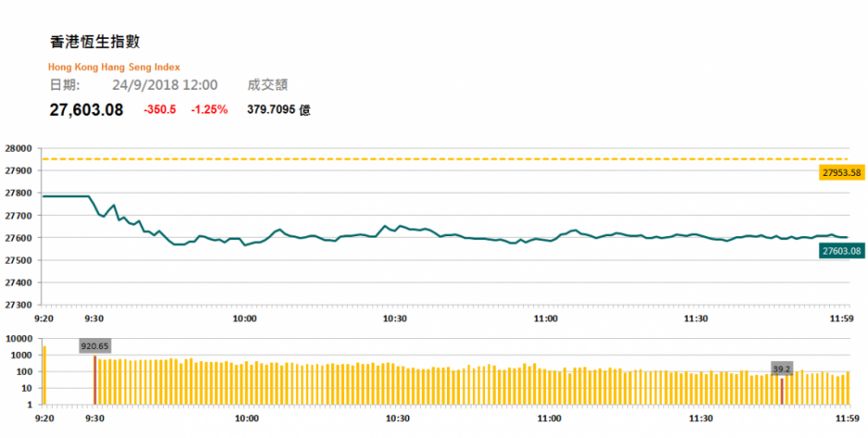Click the 100 volume axis label
The width and height of the screenshot is (868, 438).
coord(25,372)
